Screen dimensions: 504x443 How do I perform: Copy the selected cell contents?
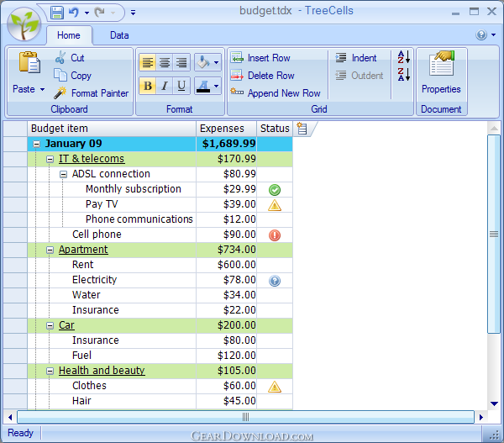[x=72, y=76]
